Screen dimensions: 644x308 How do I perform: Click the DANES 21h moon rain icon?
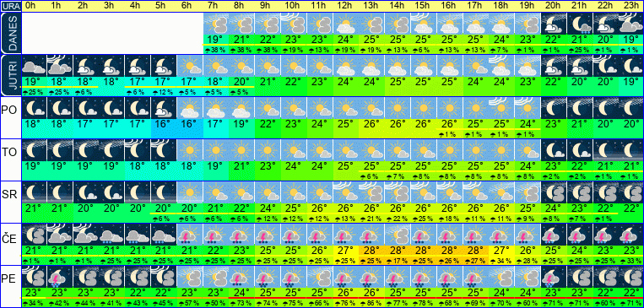579,24
